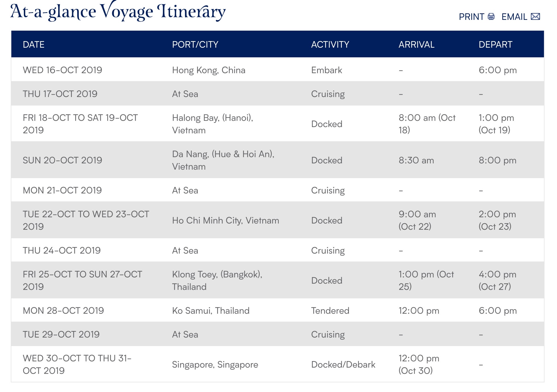
Task: Click the email envelope icon
Action: pos(535,17)
